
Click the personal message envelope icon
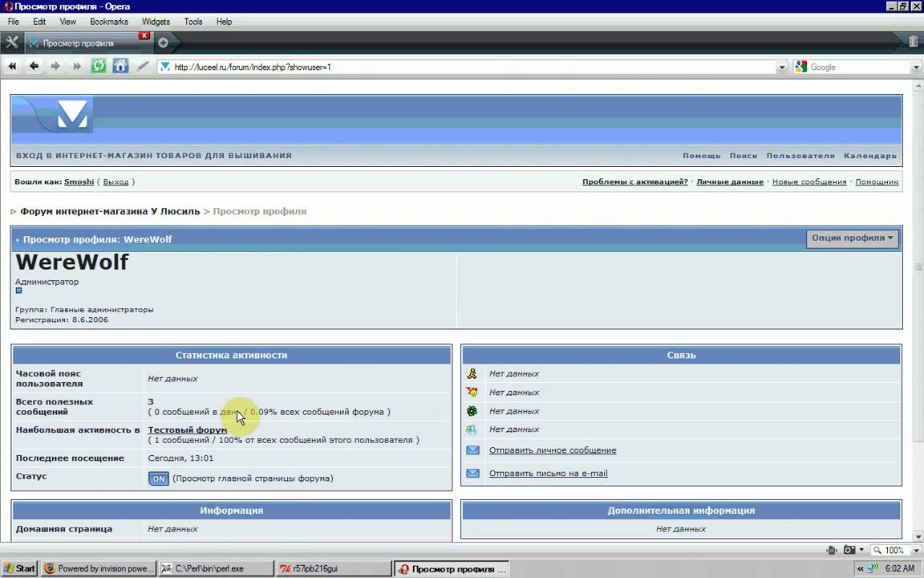(x=472, y=450)
